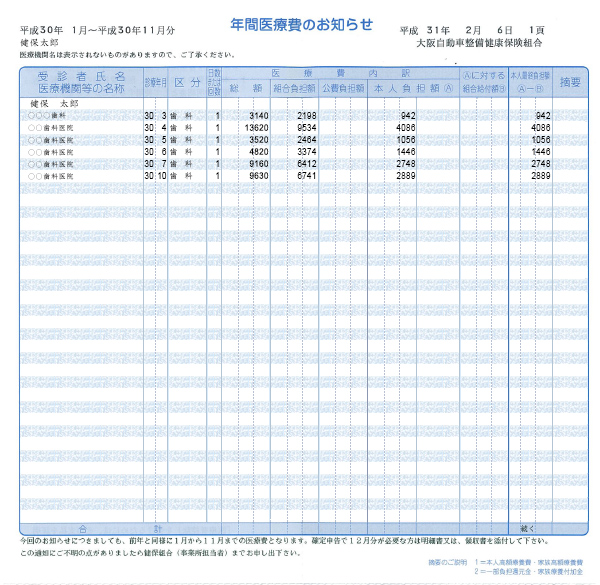Click month 7 in the 9160 row
Screen dimensions: 600x585
coord(164,164)
